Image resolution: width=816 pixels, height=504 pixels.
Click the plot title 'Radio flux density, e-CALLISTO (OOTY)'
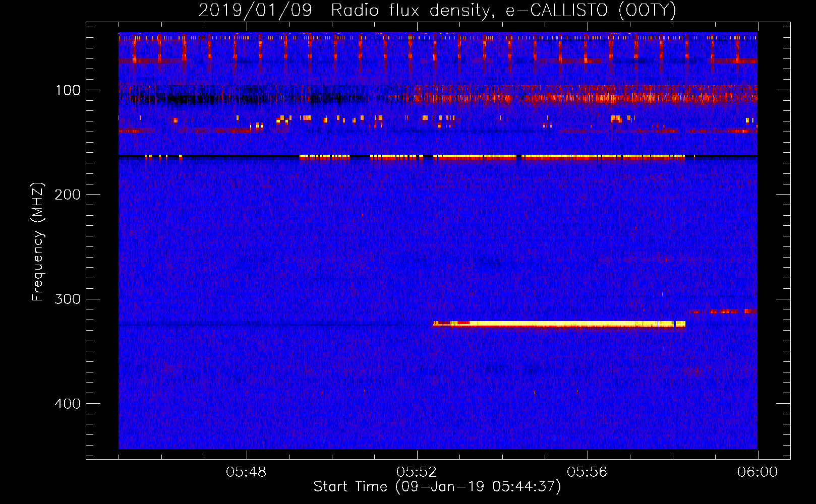tap(503, 10)
